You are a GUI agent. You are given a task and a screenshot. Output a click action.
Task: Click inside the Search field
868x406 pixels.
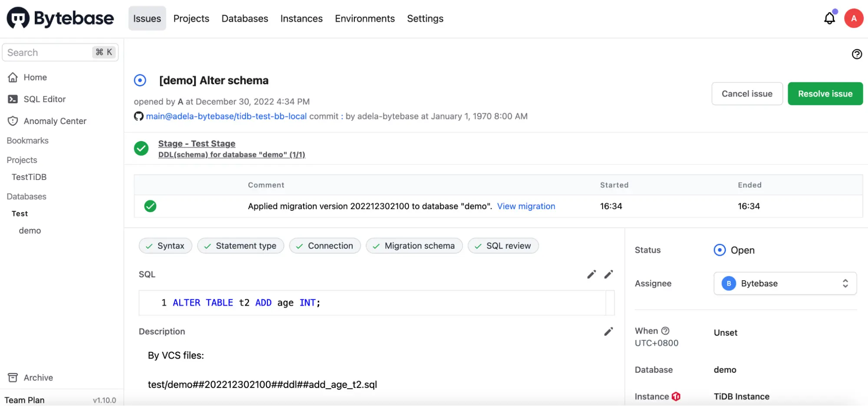(48, 52)
